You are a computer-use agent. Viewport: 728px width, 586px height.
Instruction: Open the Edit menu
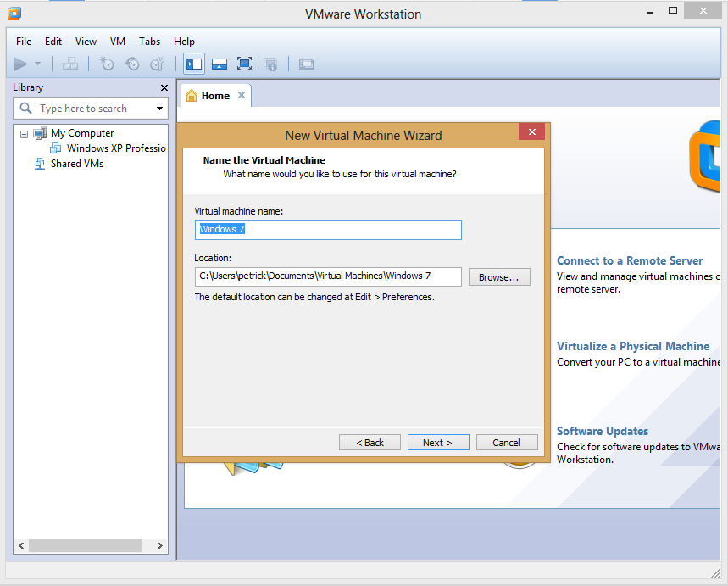click(53, 42)
